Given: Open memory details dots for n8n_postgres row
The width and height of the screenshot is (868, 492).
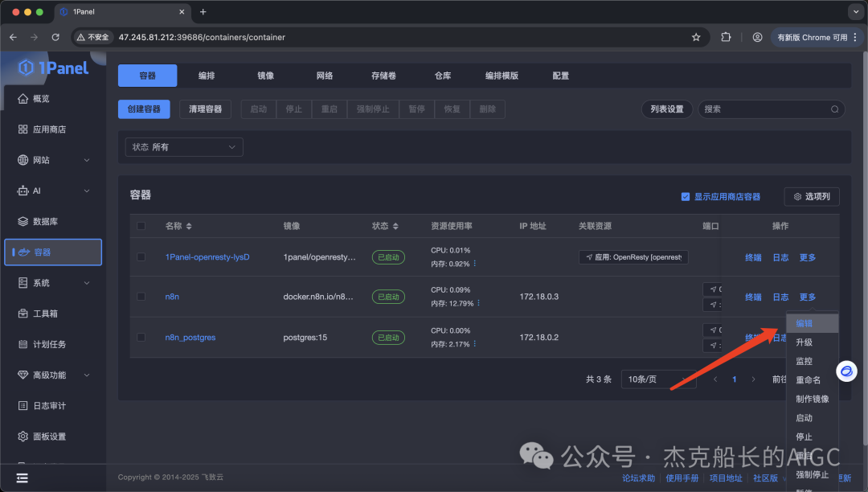Looking at the screenshot, I should coord(474,344).
